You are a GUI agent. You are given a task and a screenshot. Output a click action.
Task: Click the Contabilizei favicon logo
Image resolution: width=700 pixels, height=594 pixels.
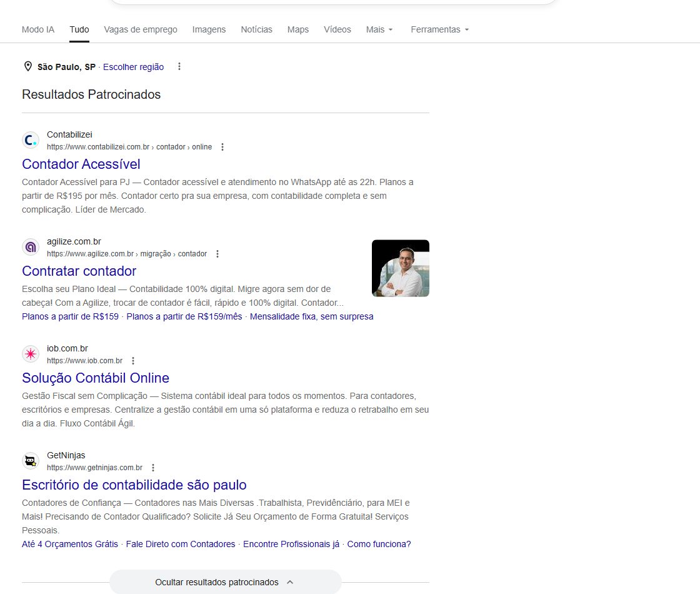pos(31,140)
